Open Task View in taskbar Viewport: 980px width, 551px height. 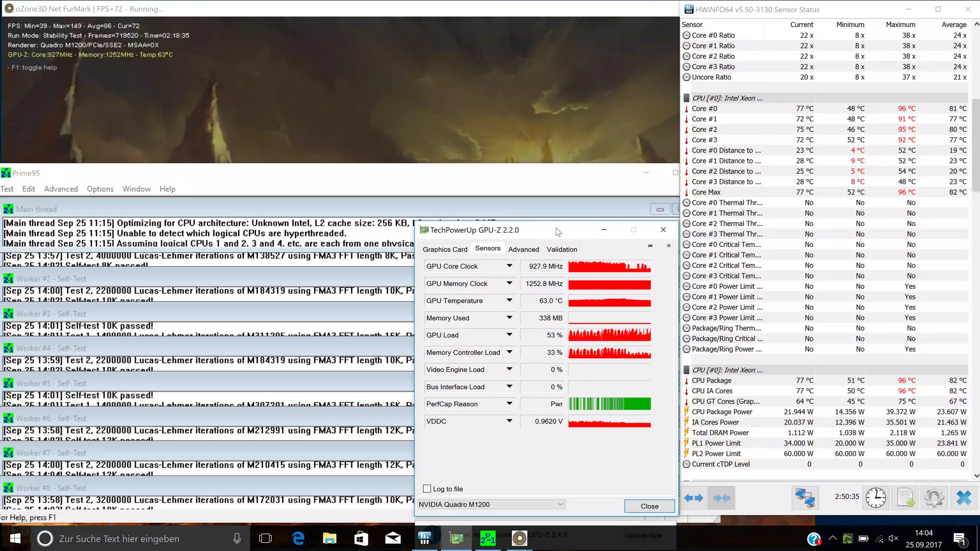click(x=265, y=538)
